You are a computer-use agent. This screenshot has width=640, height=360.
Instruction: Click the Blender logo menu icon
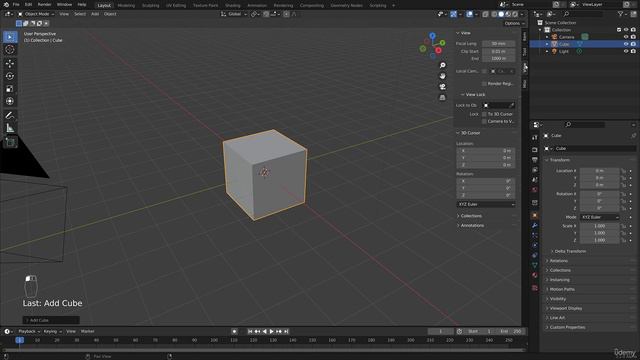[x=6, y=4]
